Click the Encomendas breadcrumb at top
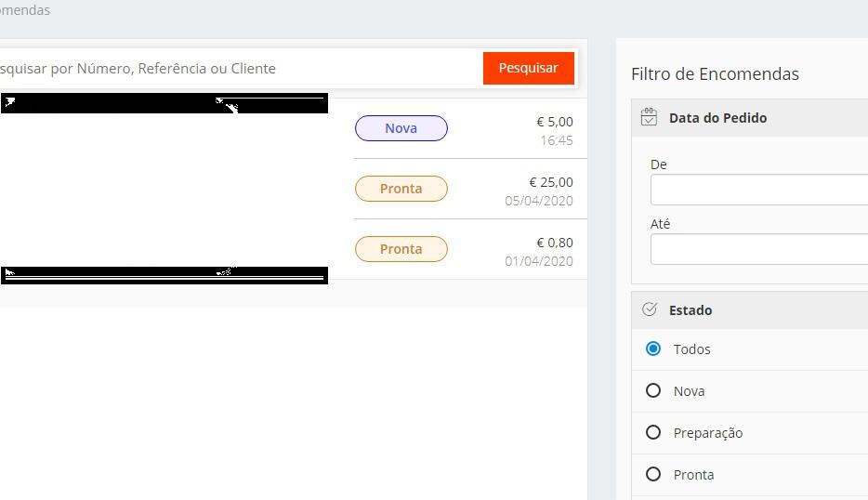The height and width of the screenshot is (500, 868). (25, 10)
